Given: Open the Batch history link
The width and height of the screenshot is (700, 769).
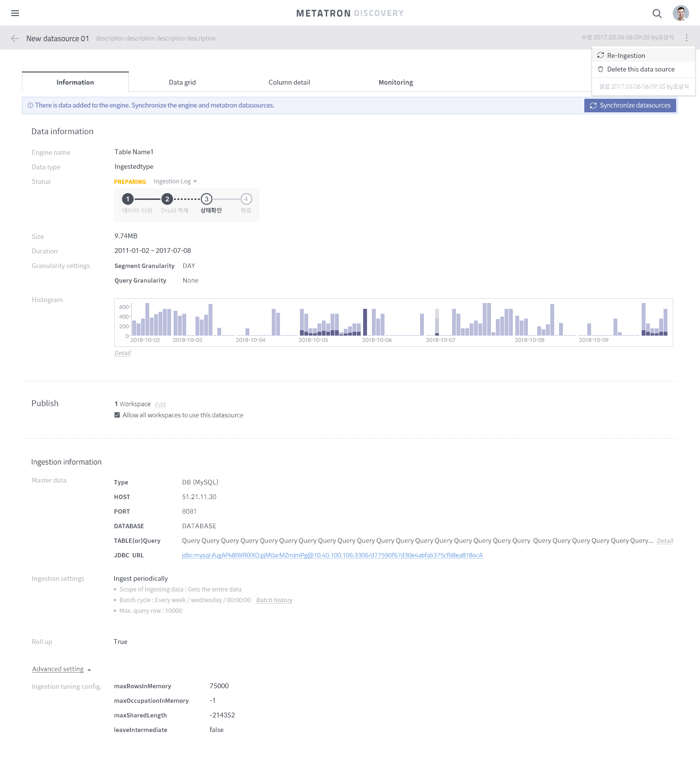Looking at the screenshot, I should click(274, 600).
